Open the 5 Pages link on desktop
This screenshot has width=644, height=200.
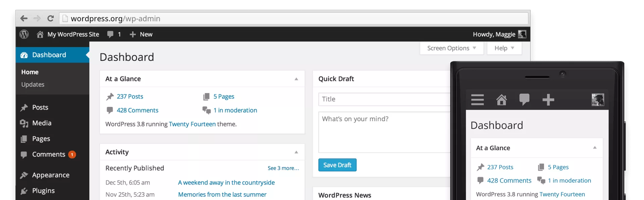(224, 97)
